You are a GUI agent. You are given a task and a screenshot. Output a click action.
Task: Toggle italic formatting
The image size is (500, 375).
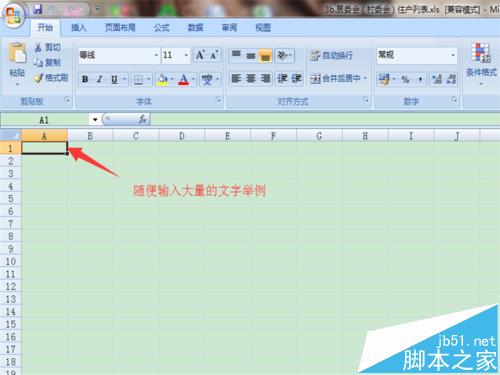[x=99, y=79]
